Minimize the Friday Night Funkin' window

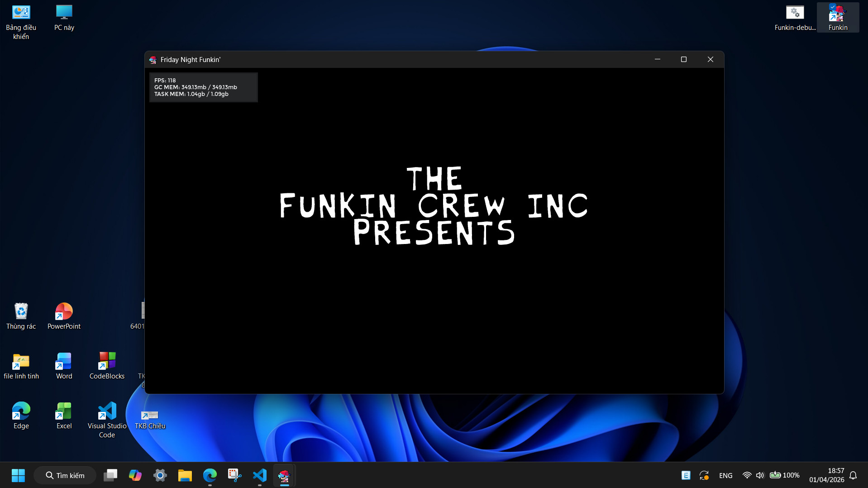[658, 59]
